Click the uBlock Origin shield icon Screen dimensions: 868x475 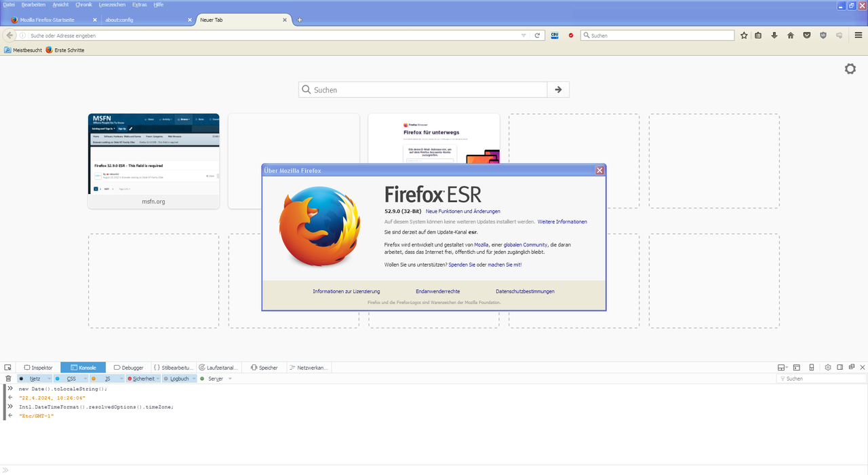pyautogui.click(x=823, y=35)
